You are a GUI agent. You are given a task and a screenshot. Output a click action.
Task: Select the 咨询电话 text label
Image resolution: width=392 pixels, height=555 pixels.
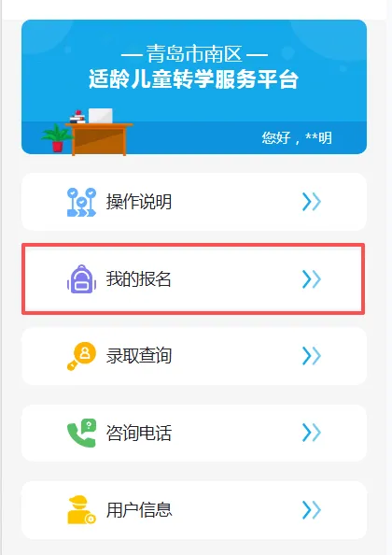(x=139, y=433)
